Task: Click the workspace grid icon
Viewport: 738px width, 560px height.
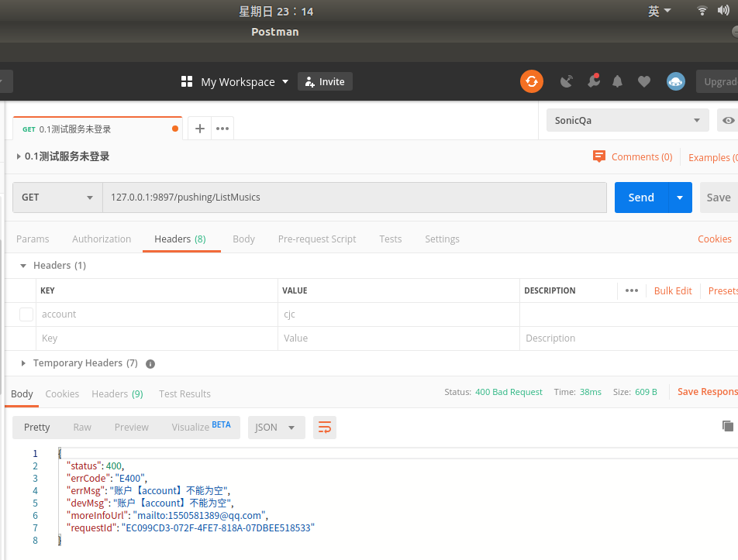Action: [187, 81]
